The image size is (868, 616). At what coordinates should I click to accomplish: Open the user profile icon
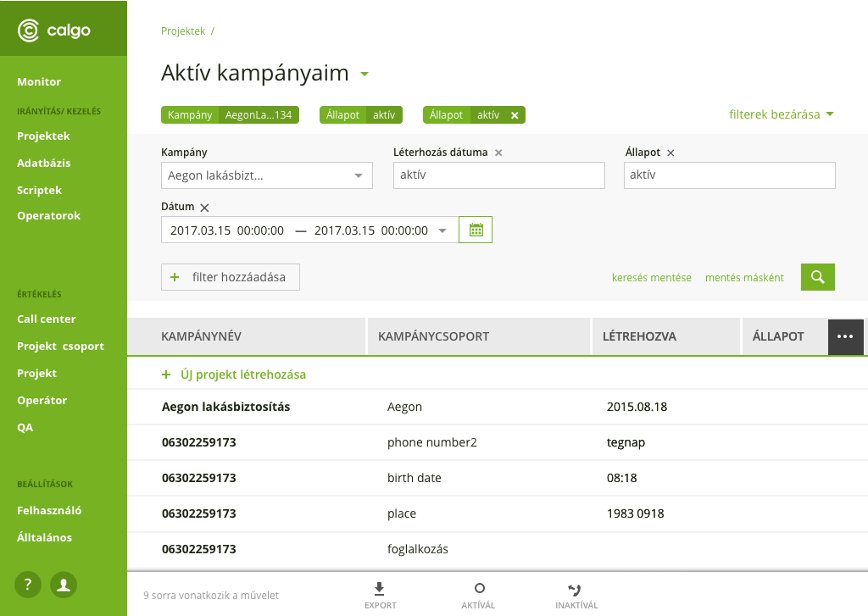point(64,584)
